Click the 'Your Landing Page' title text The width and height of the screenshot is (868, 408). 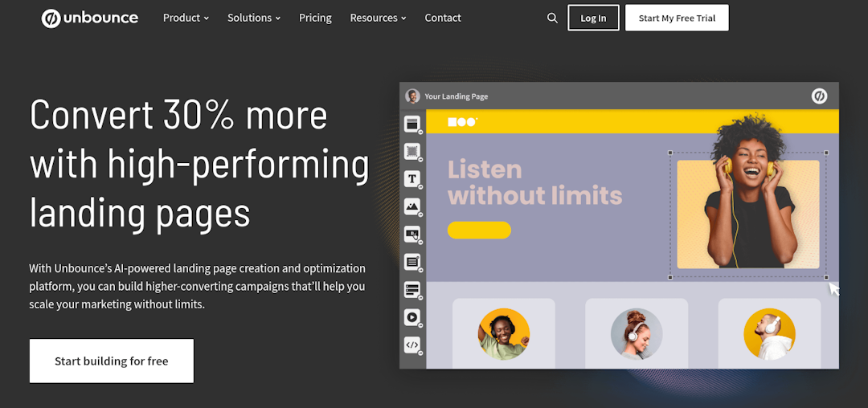[457, 96]
